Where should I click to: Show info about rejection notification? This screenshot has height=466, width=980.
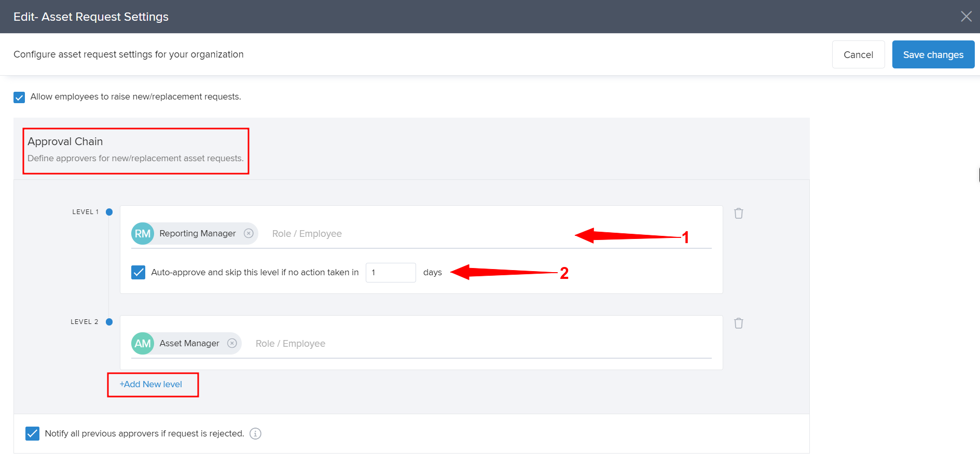(255, 433)
